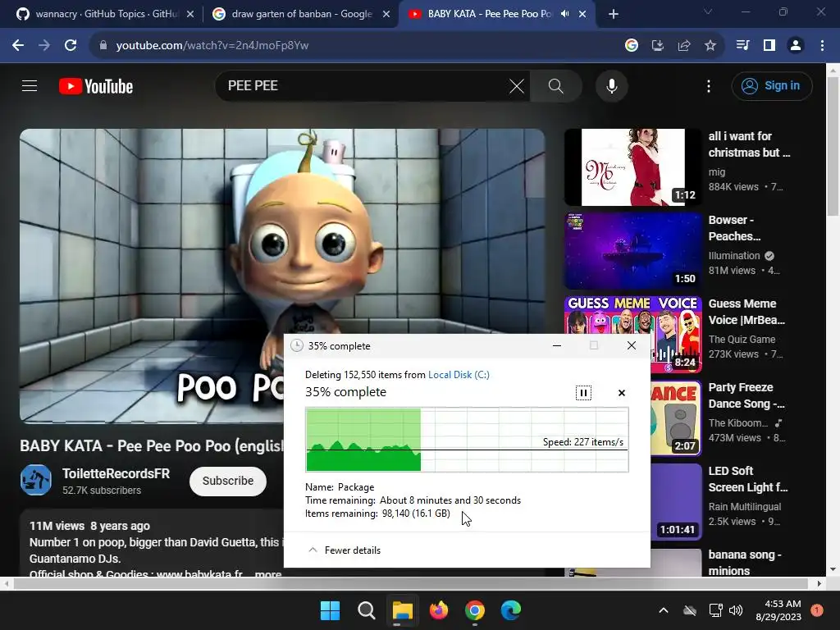Cancel the delete operation with the X
The width and height of the screenshot is (840, 630).
622,393
